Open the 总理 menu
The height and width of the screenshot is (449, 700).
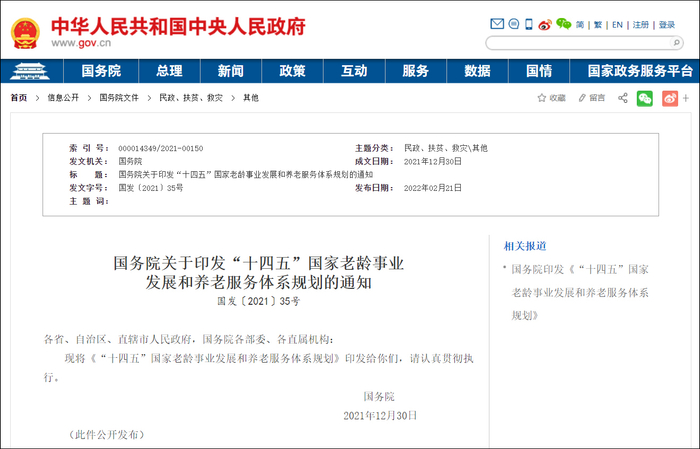[x=170, y=71]
